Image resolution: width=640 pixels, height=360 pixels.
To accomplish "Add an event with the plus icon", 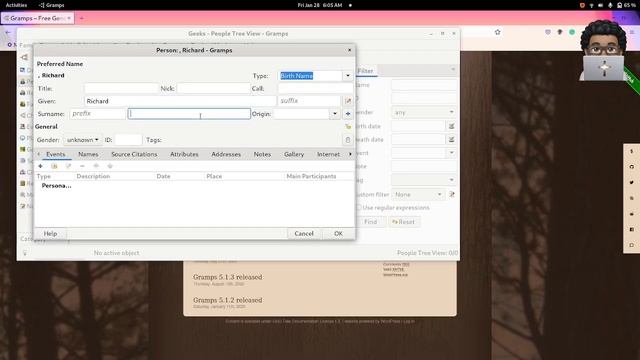I will pos(40,166).
